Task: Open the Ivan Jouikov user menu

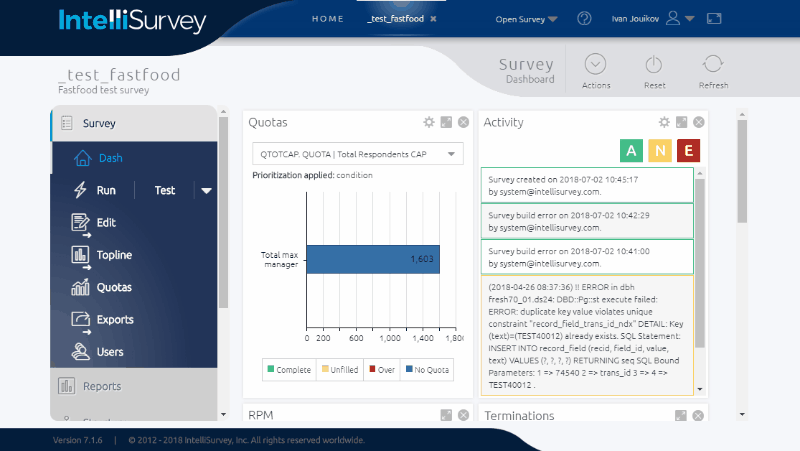Action: pos(653,19)
